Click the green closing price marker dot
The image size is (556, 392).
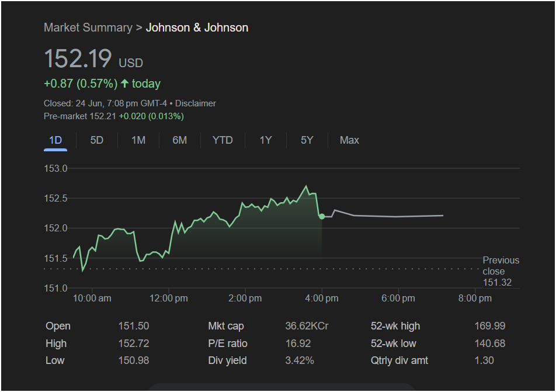tap(322, 217)
